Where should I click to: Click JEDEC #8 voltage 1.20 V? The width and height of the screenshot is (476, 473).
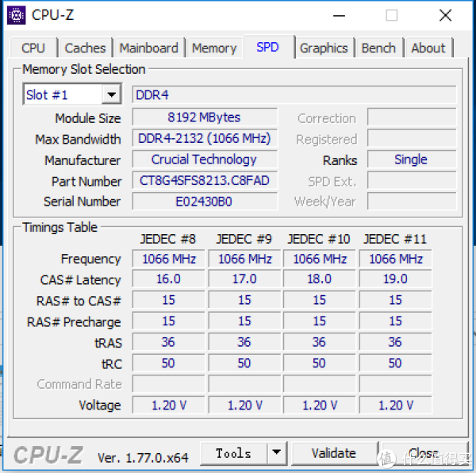tap(168, 406)
